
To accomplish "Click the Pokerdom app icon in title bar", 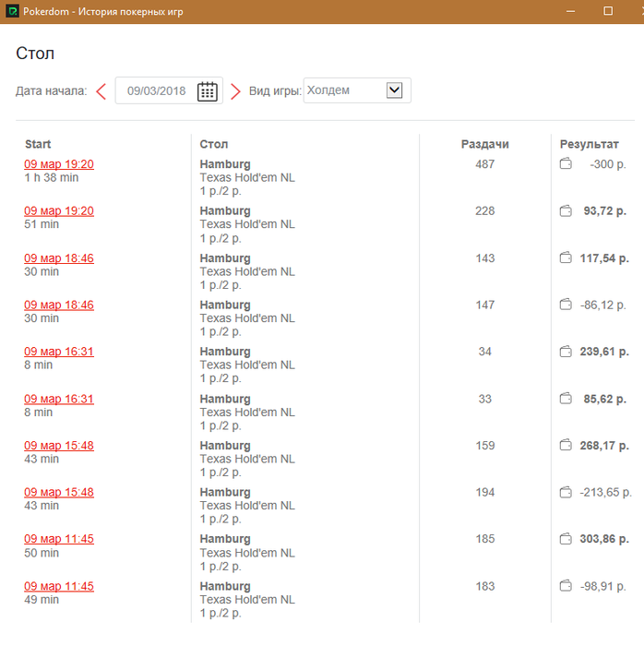I will [12, 11].
